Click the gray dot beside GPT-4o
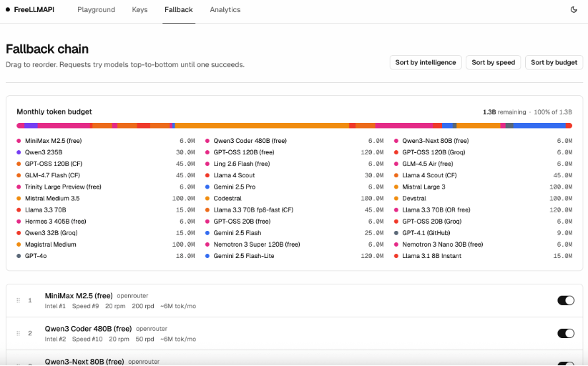The height and width of the screenshot is (366, 588). (19, 256)
